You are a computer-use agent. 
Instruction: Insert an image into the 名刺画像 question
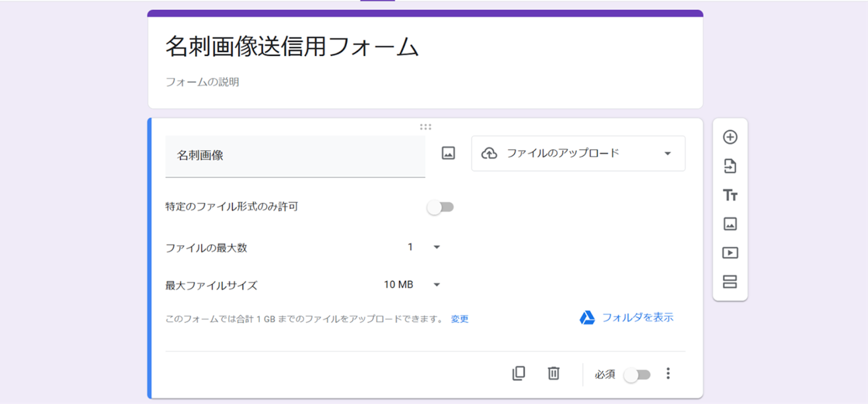point(448,153)
